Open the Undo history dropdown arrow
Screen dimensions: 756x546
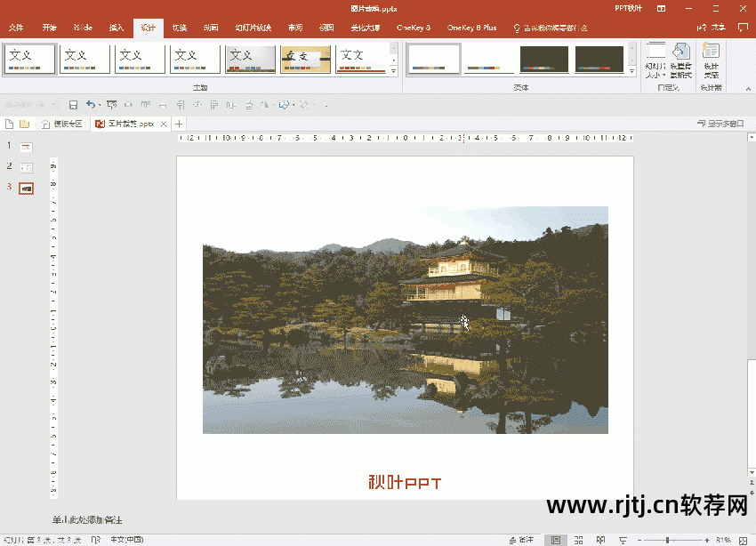click(x=99, y=105)
